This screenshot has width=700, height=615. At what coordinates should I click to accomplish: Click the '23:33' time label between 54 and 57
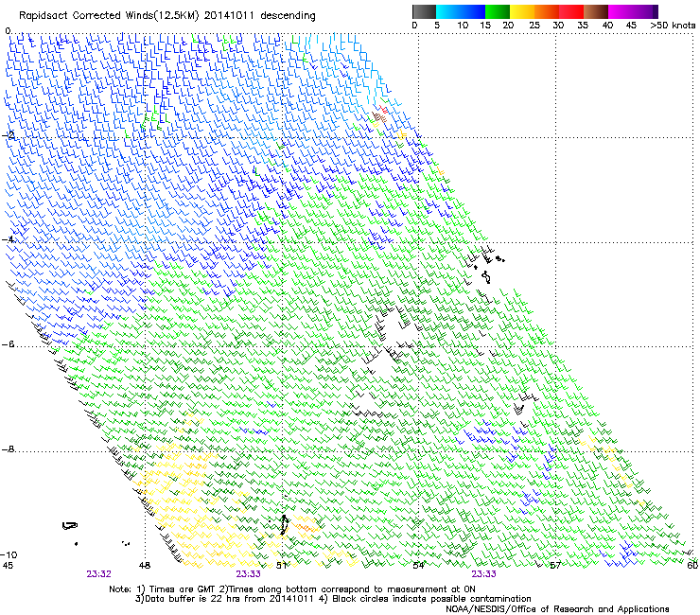tap(483, 574)
